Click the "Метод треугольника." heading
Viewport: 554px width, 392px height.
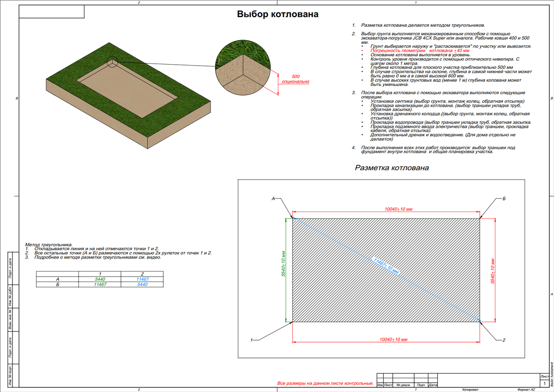(49, 244)
